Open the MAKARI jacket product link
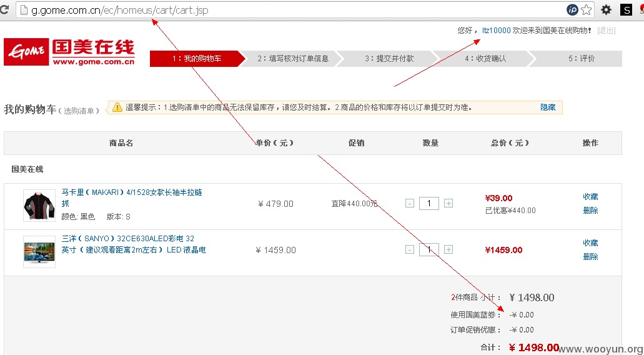Viewport: 644px width, 355px height. (132, 197)
